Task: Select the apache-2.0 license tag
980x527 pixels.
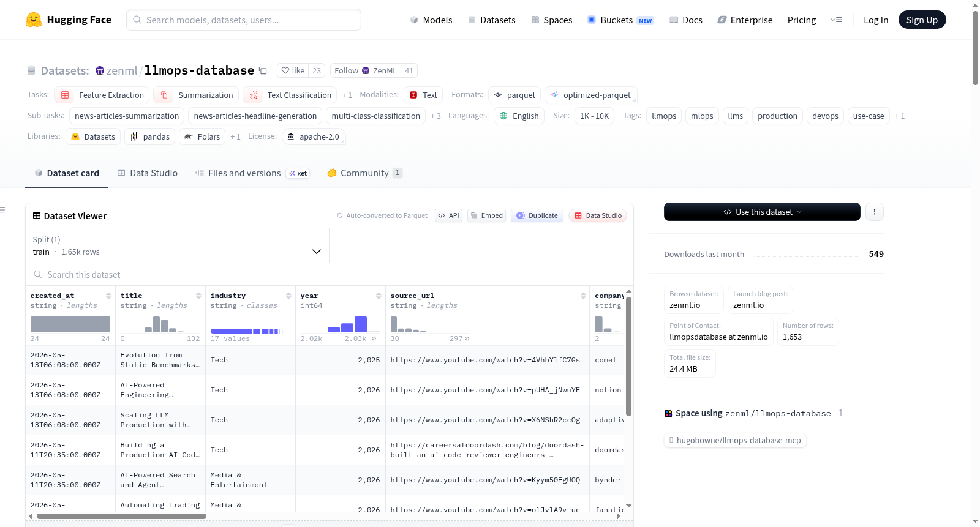Action: [313, 136]
